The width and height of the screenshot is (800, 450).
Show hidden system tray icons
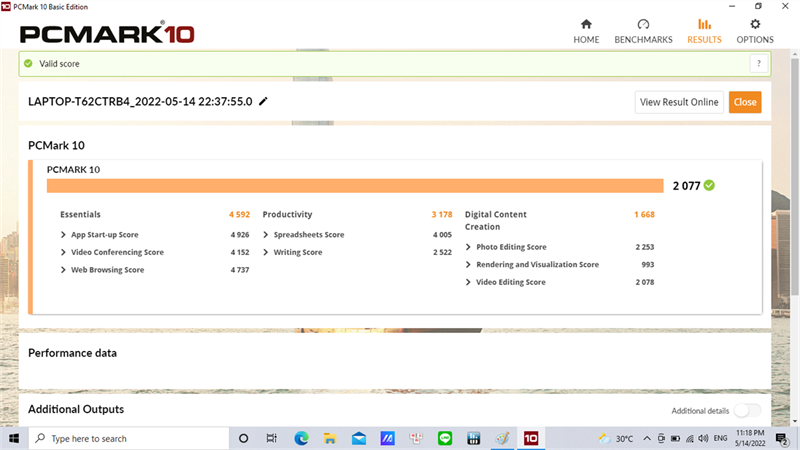pos(647,438)
